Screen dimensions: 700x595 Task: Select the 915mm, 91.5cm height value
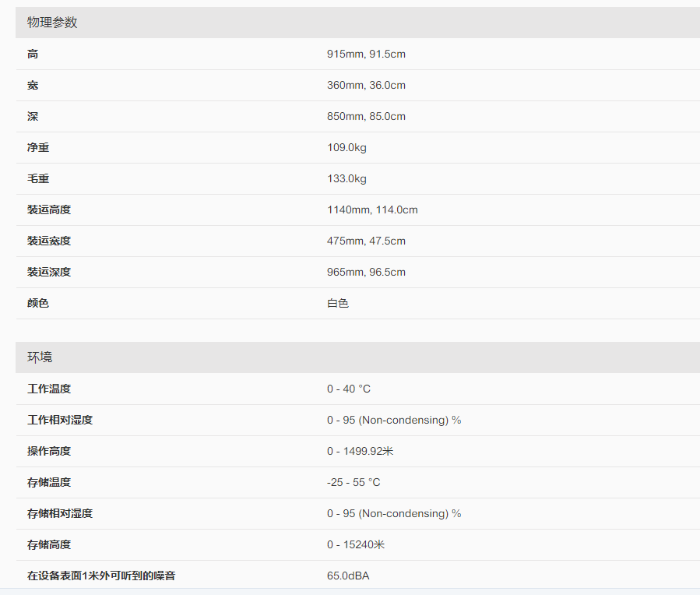pos(366,55)
